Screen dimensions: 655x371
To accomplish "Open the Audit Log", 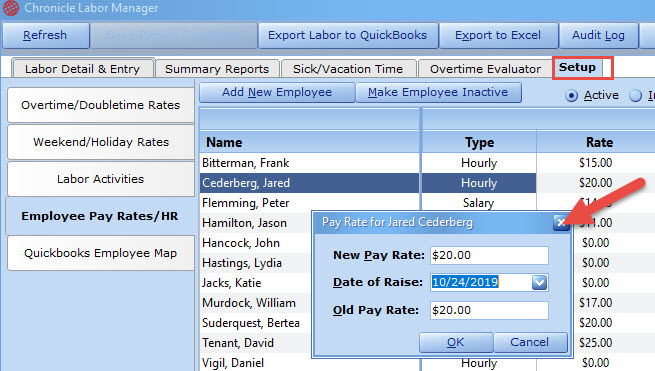I will pos(599,35).
